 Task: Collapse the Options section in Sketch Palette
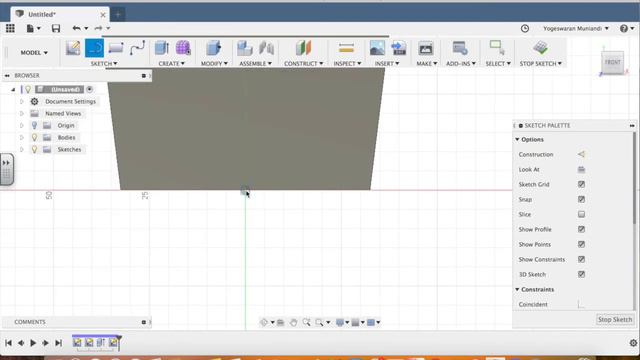click(x=517, y=140)
